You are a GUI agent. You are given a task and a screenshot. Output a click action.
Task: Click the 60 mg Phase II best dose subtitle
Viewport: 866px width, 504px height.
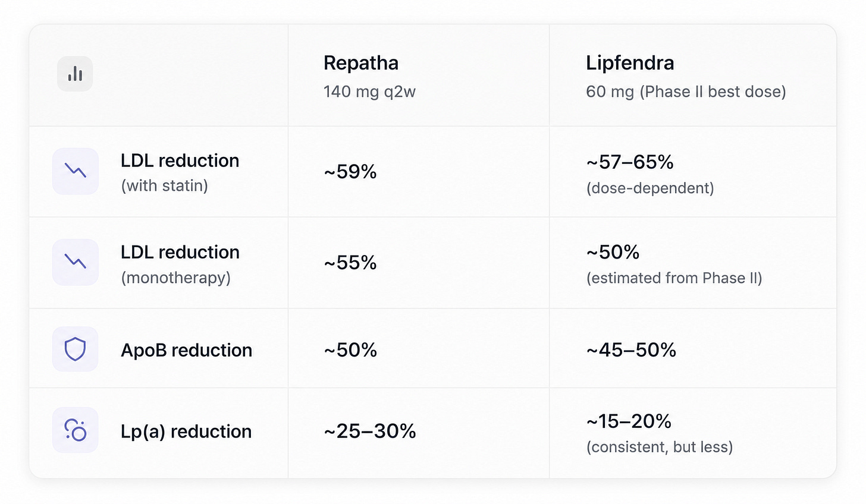pyautogui.click(x=686, y=92)
